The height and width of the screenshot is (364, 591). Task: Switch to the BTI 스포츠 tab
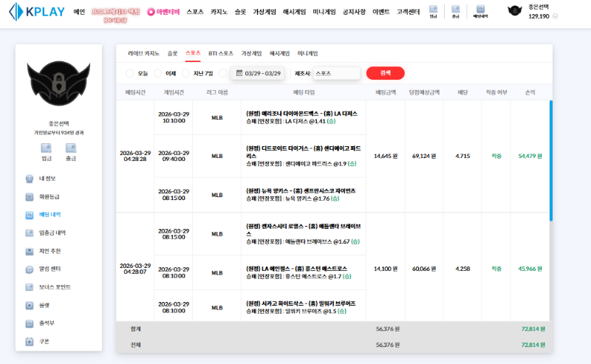pos(221,54)
